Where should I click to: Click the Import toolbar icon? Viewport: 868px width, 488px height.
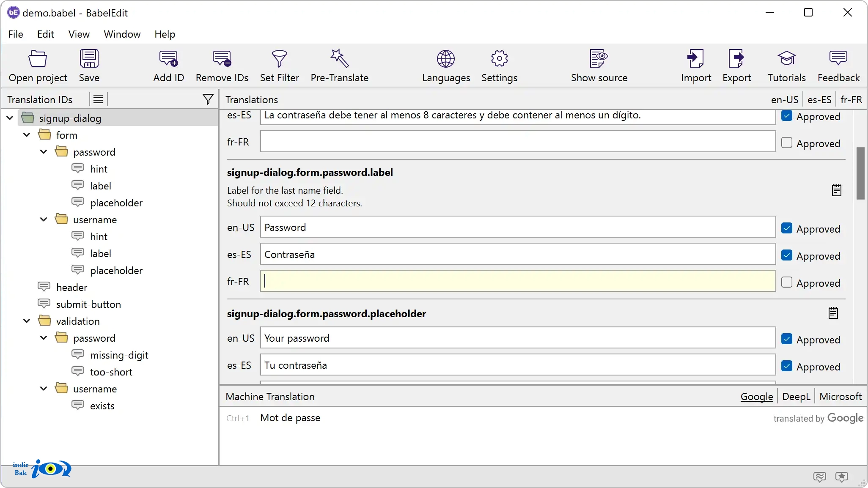pos(696,59)
